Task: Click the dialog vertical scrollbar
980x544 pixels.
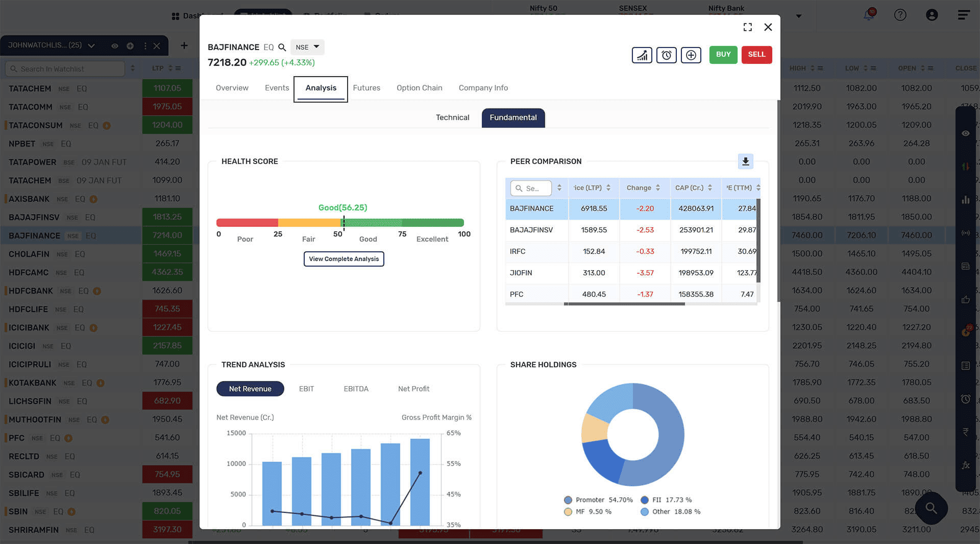Action: (778, 201)
